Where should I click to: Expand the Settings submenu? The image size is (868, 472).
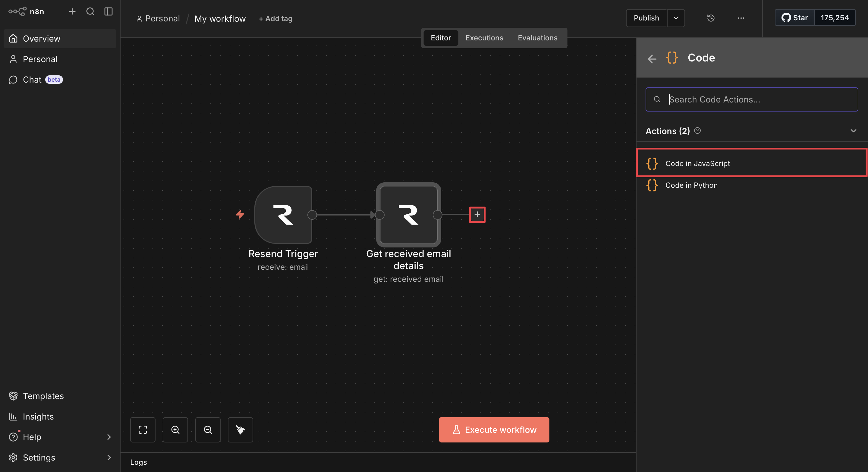(108, 458)
